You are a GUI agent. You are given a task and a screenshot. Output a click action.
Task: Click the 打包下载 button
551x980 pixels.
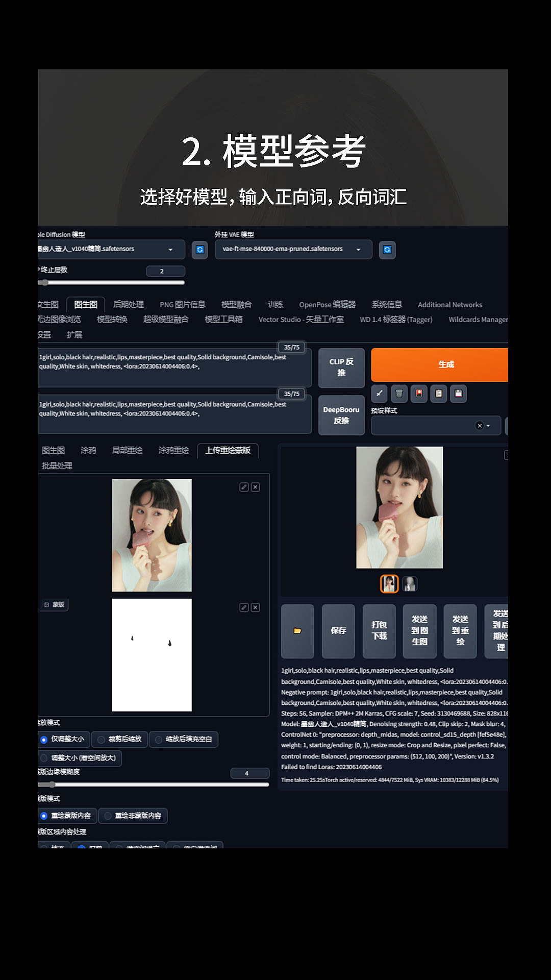point(379,631)
